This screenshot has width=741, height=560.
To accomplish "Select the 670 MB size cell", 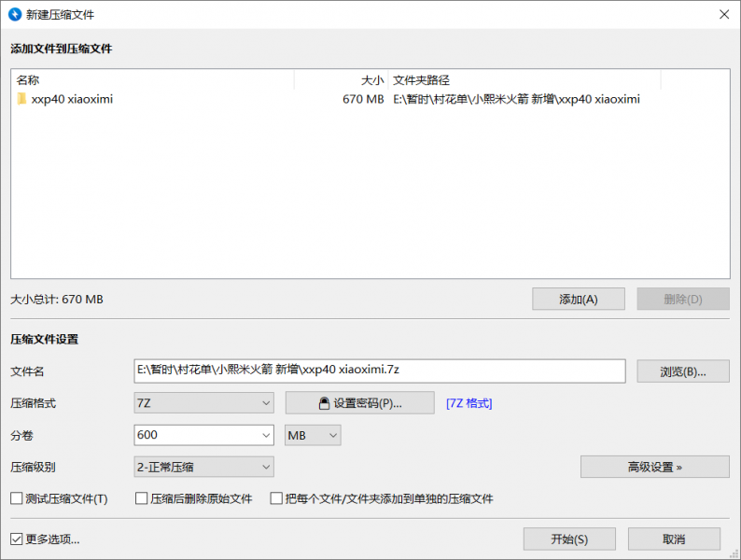I will (x=363, y=99).
